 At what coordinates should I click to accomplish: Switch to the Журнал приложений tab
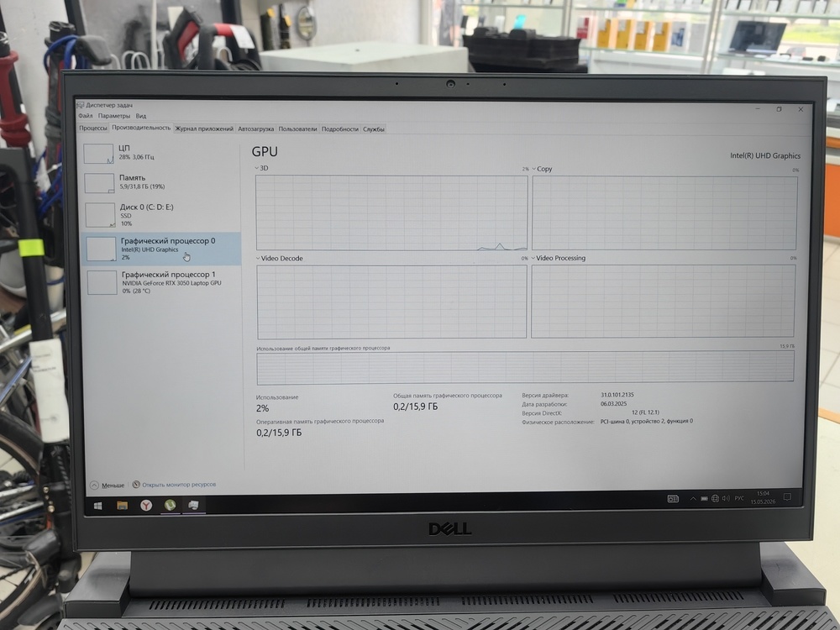point(204,129)
